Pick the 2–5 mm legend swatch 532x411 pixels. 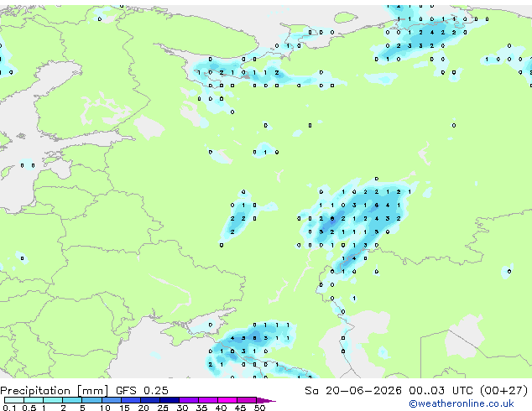point(72,400)
